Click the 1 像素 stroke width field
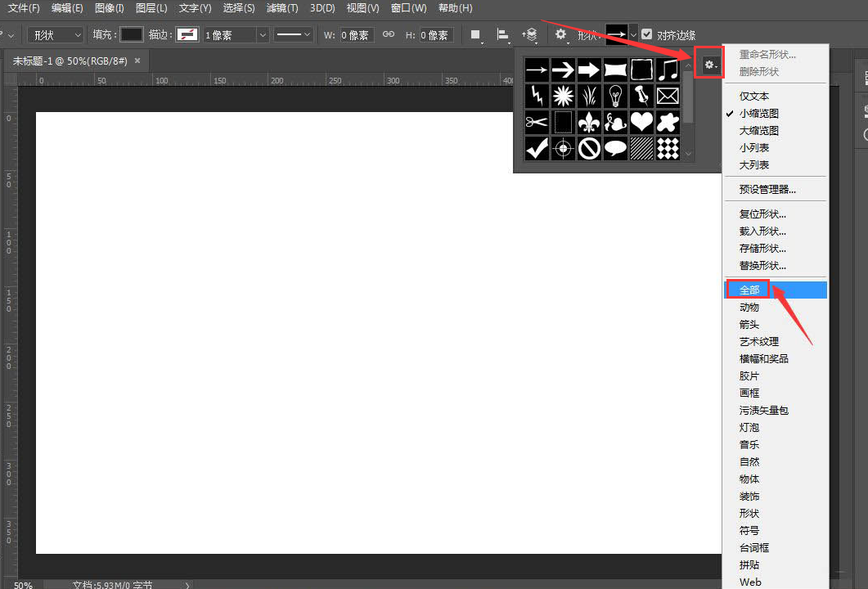868x589 pixels. click(x=230, y=35)
